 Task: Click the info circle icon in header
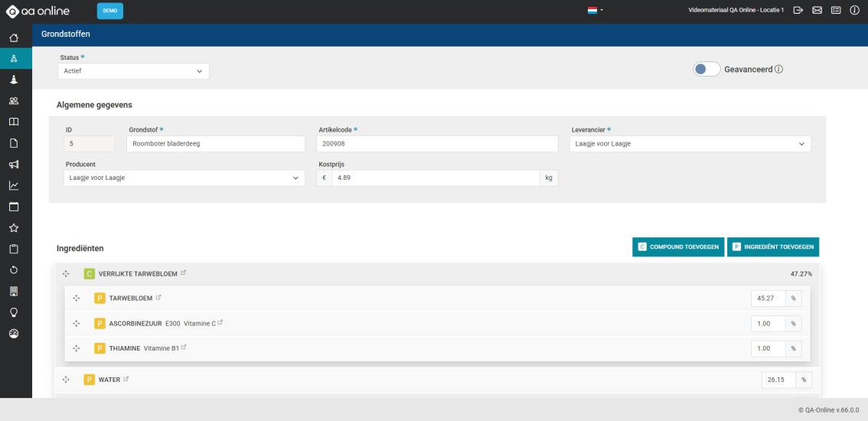[854, 11]
